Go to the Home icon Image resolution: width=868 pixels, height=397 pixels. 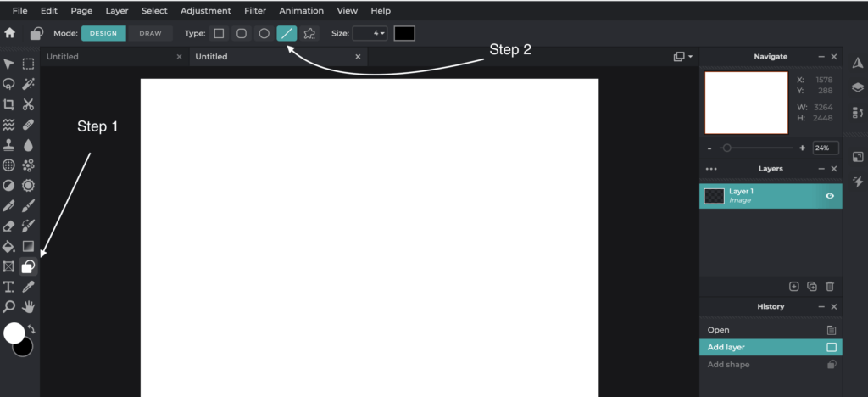10,33
